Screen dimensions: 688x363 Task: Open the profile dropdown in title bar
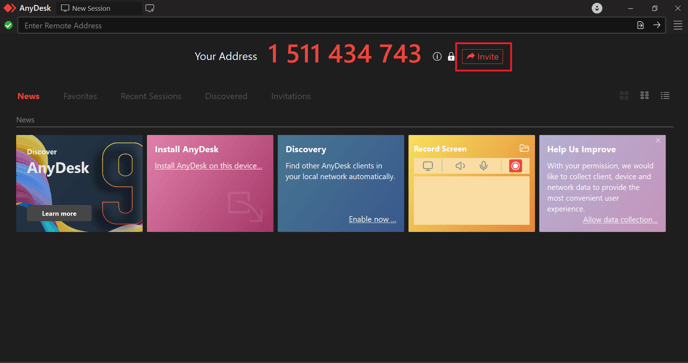(597, 8)
